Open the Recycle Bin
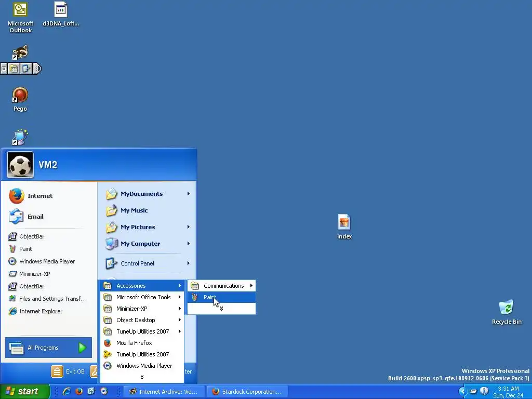This screenshot has height=399, width=532. [x=507, y=312]
